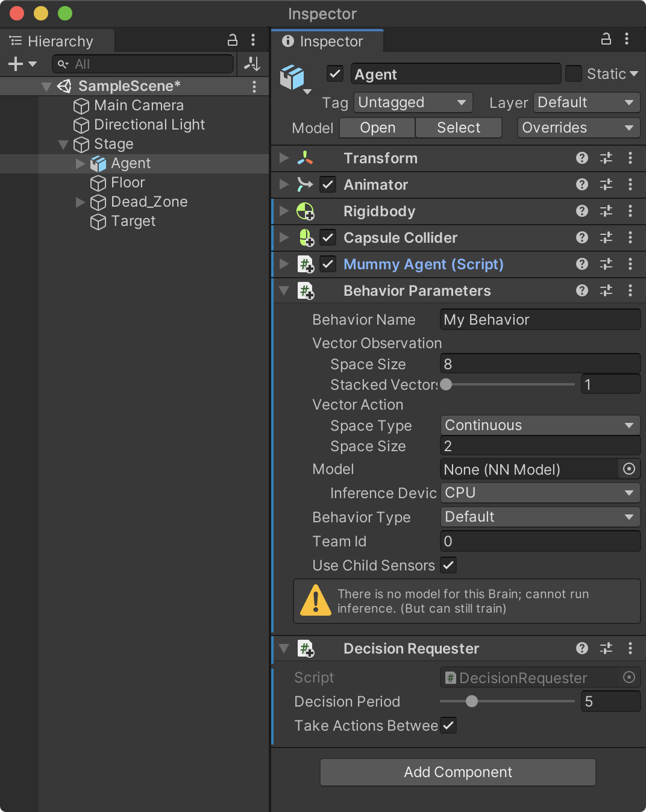
Task: Open Behavior Parameters help icon
Action: (x=582, y=290)
